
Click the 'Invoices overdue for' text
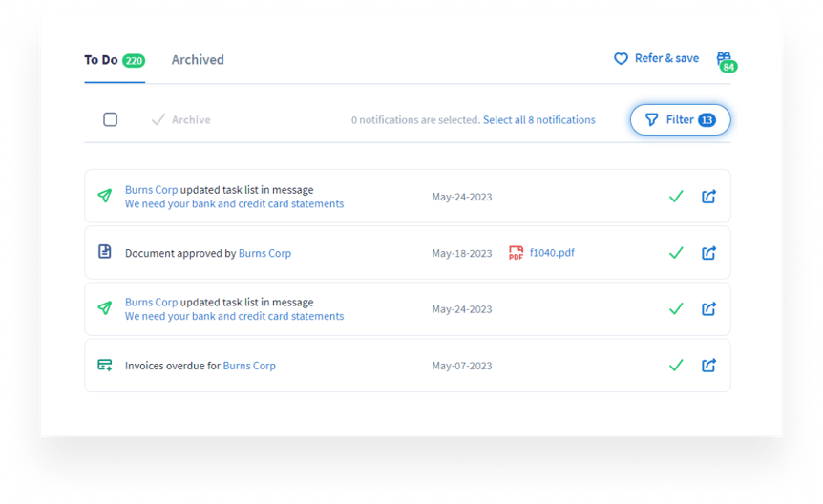click(x=173, y=366)
